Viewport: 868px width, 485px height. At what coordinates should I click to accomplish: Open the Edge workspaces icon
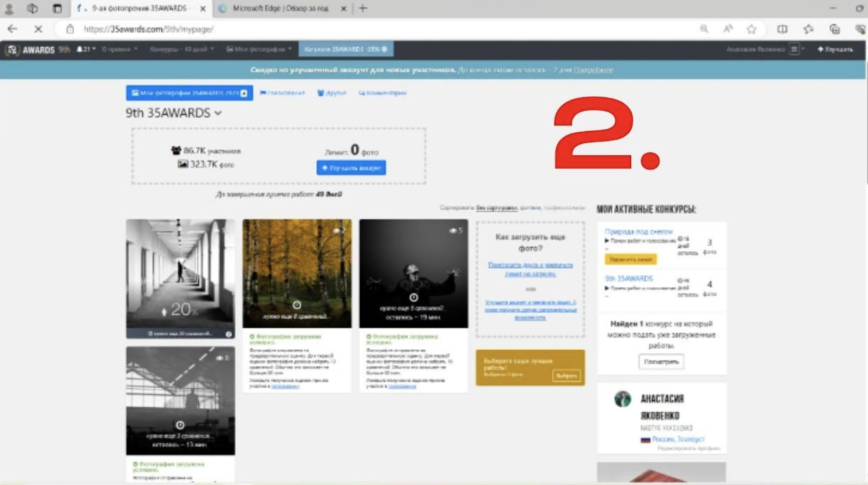32,8
